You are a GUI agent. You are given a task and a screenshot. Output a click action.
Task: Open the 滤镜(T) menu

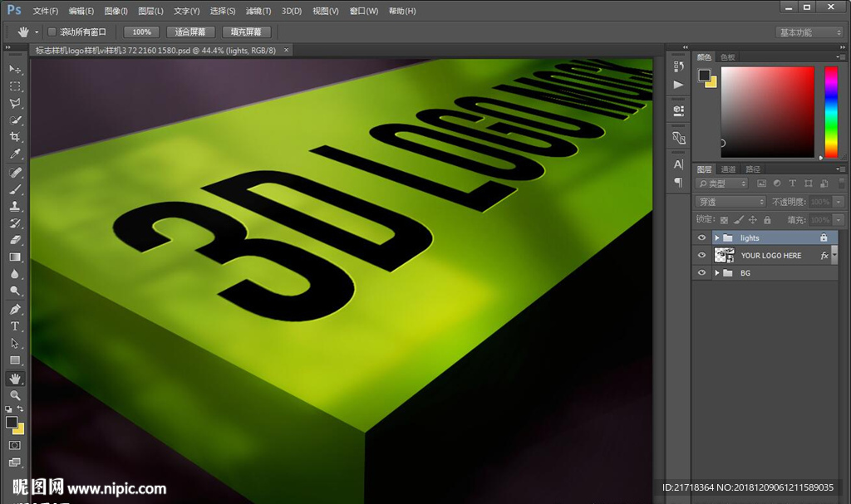(258, 11)
